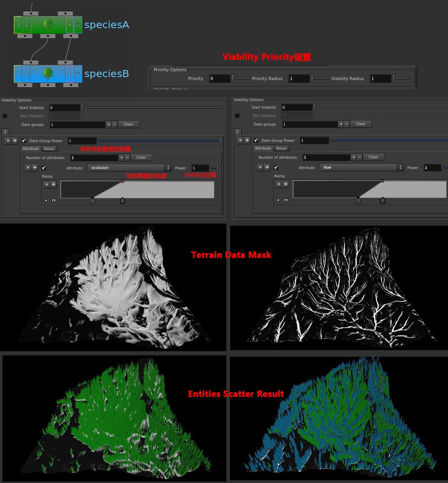
Task: Uncheck the flow attribute enable checkbox
Action: [276, 168]
